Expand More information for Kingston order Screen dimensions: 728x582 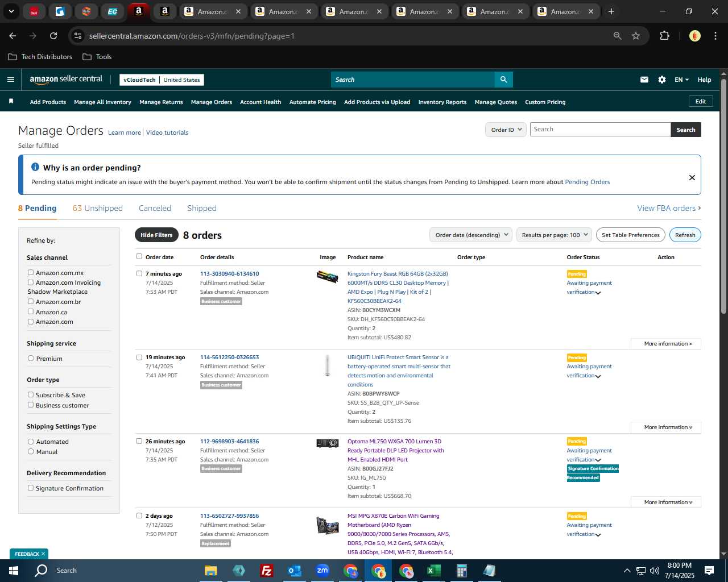666,344
